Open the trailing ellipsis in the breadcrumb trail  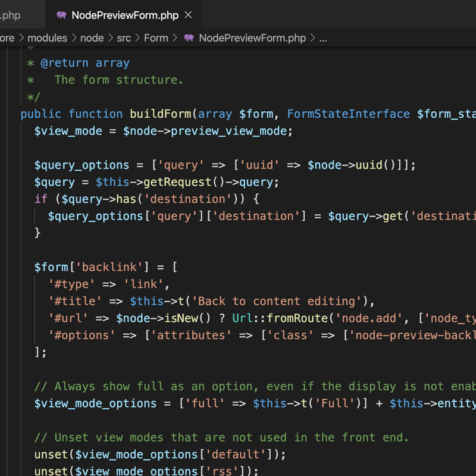click(322, 37)
